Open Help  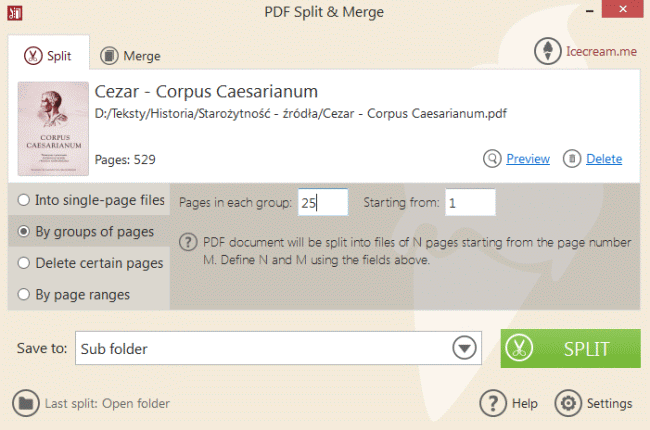509,403
